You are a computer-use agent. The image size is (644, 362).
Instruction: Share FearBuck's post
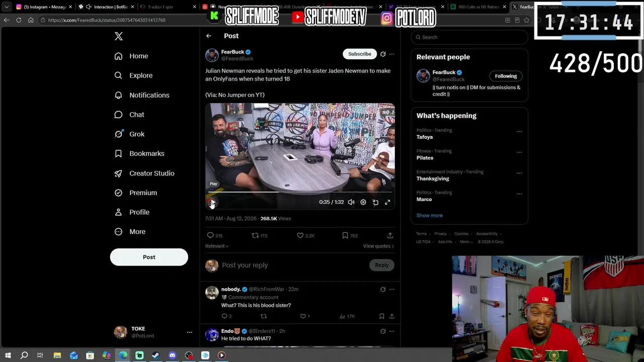point(390,235)
